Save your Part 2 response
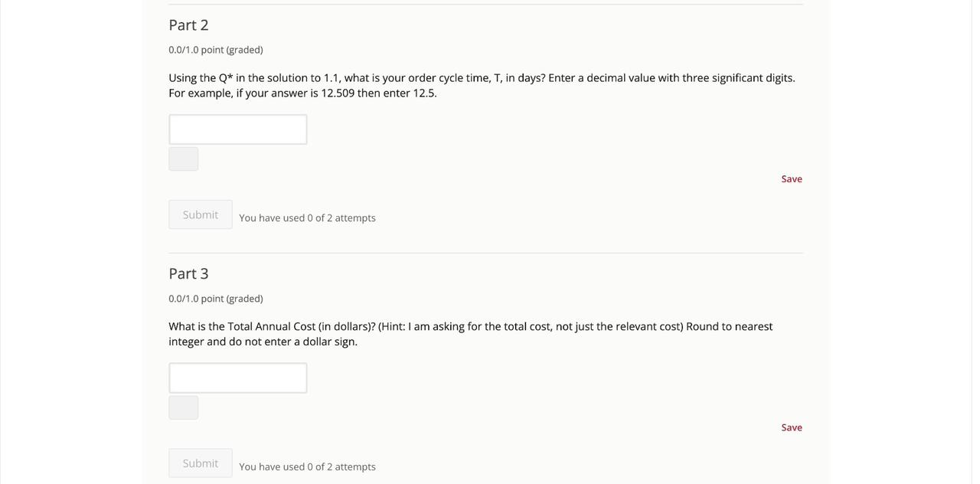The image size is (980, 484). pyautogui.click(x=792, y=178)
